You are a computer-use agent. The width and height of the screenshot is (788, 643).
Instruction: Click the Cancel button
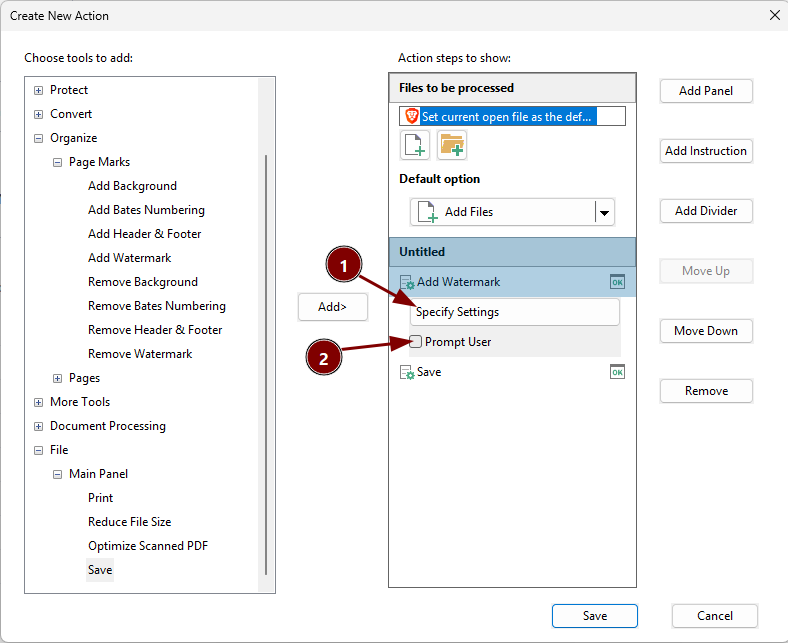click(x=715, y=616)
